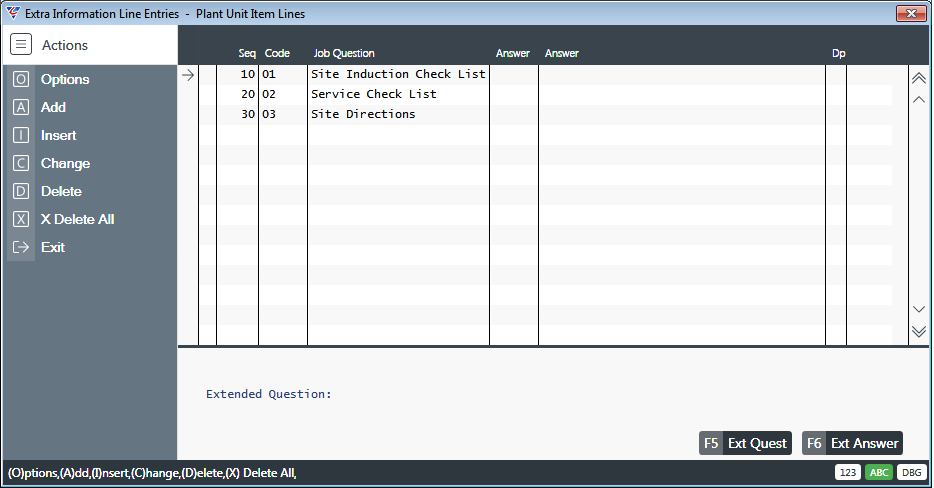Click the Insert 'I' key icon
The height and width of the screenshot is (488, 934).
point(21,135)
